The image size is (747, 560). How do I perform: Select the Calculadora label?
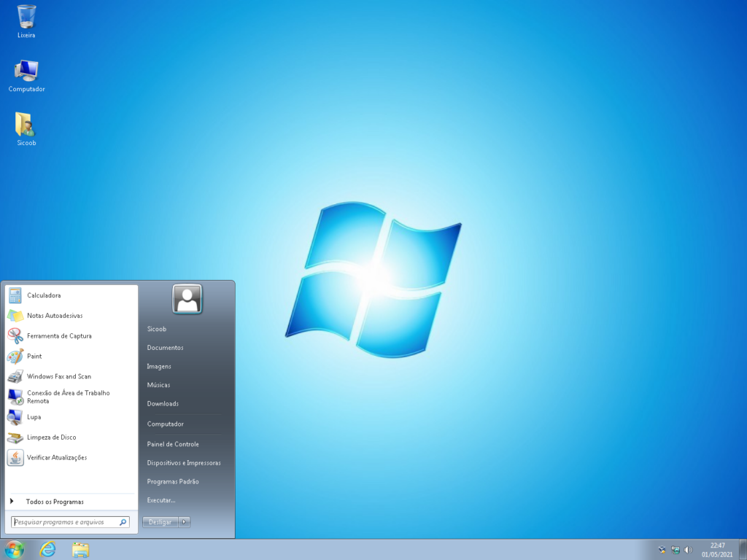click(x=44, y=295)
